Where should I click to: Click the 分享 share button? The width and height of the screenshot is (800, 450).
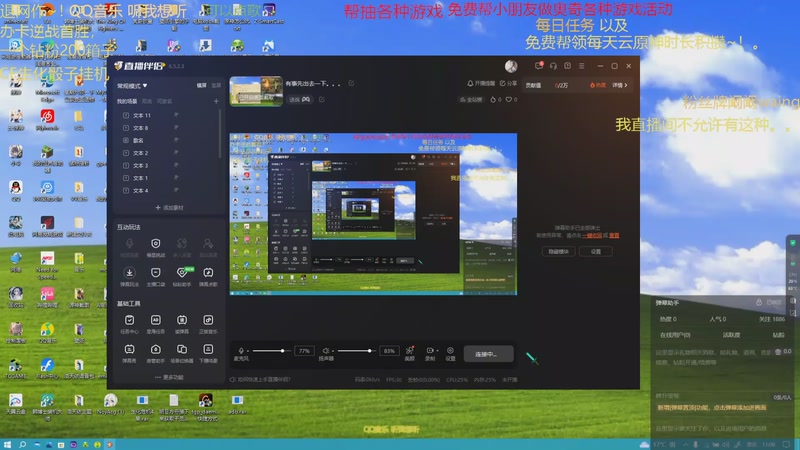tap(508, 83)
